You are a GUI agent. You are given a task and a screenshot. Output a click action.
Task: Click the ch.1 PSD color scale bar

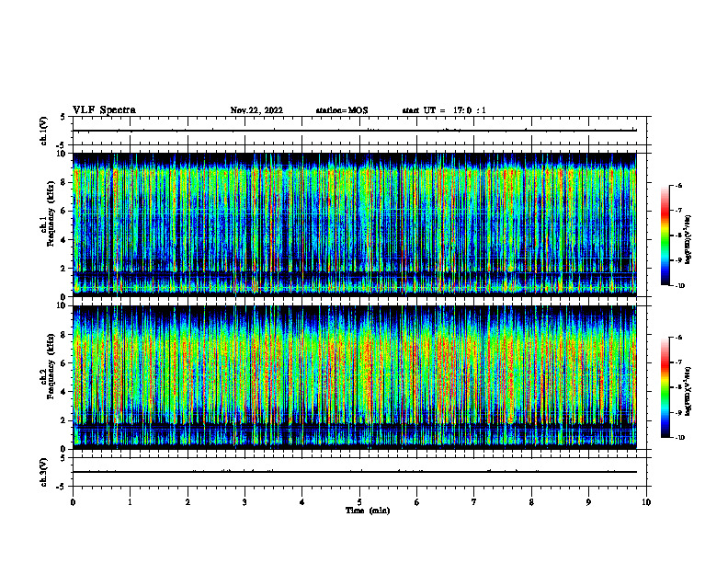tap(665, 236)
